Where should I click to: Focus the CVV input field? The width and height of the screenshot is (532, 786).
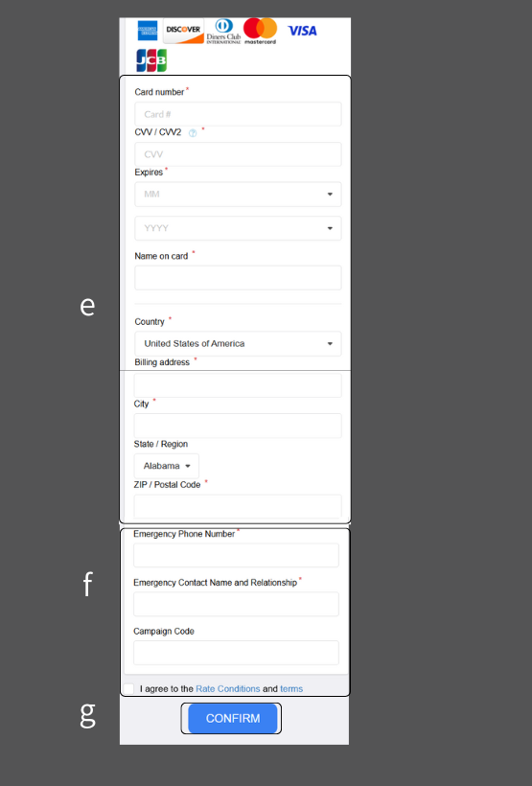238,154
